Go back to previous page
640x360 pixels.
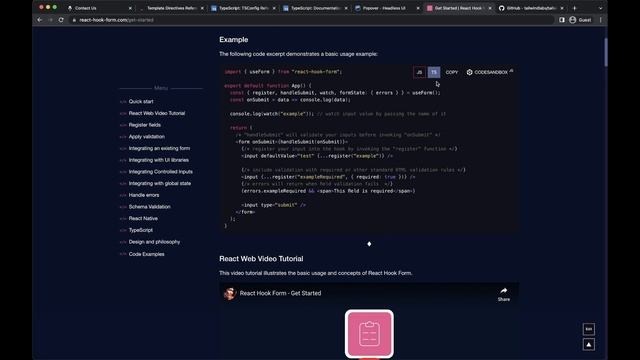point(40,20)
